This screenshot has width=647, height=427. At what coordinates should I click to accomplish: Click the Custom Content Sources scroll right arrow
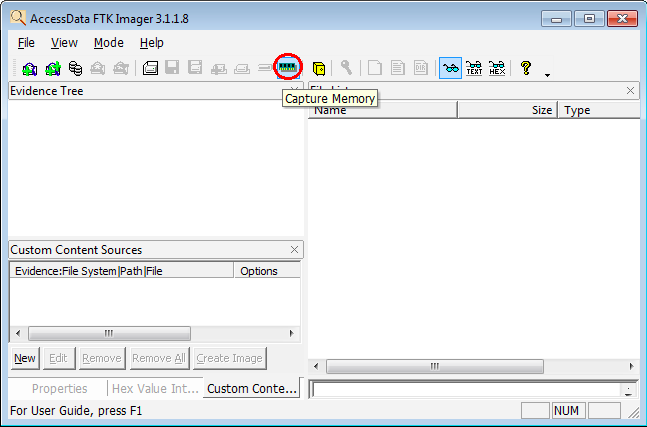point(292,333)
